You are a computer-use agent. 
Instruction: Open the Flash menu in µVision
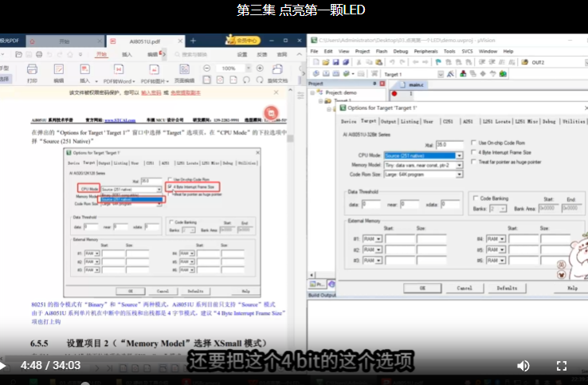click(382, 51)
